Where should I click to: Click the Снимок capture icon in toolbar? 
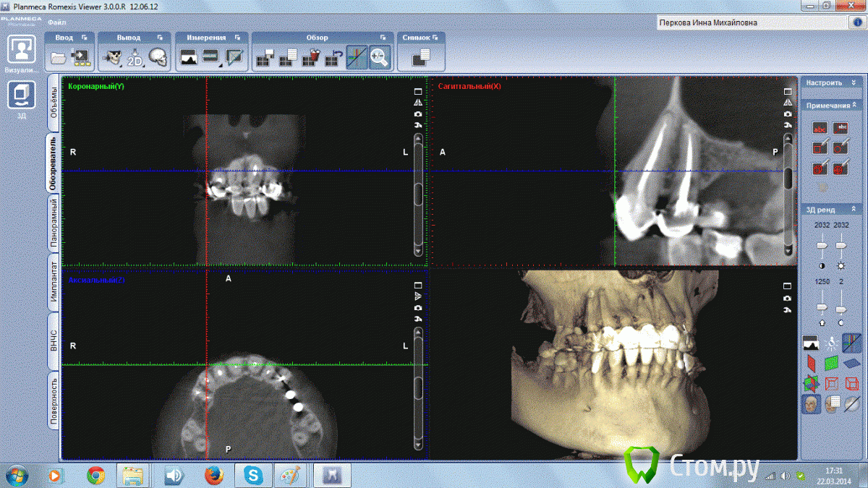(x=420, y=57)
